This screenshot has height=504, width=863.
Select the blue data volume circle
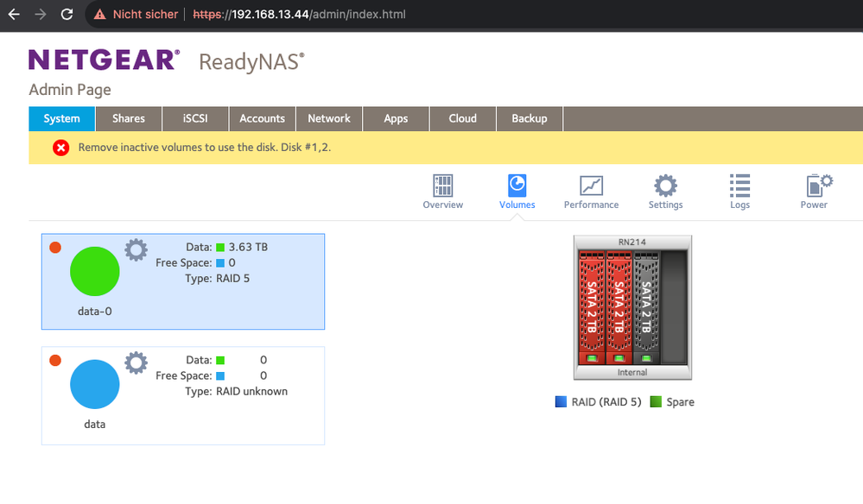point(95,384)
